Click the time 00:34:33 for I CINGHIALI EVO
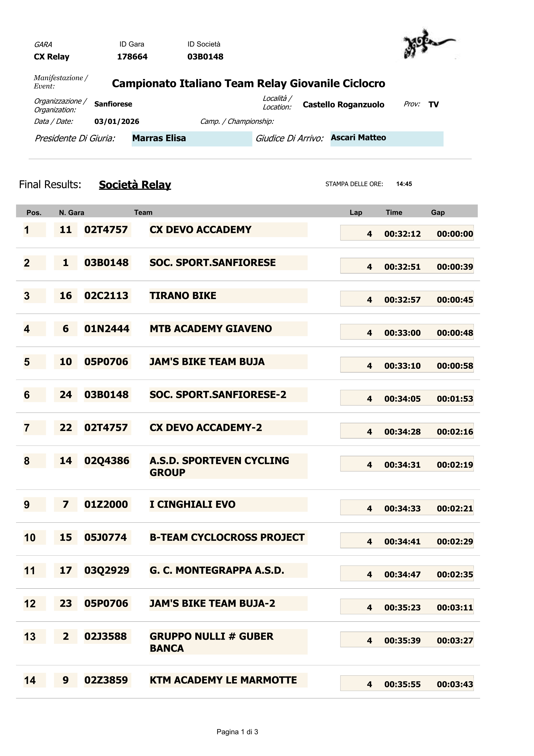This screenshot has width=534, height=756. click(x=402, y=508)
